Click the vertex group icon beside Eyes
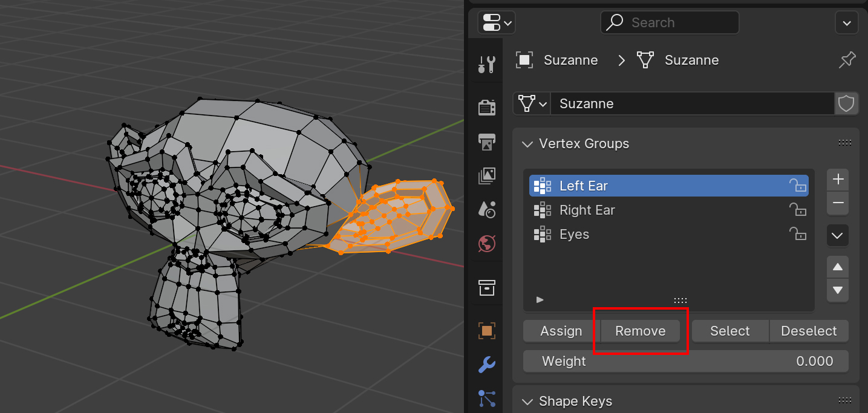 pyautogui.click(x=543, y=234)
